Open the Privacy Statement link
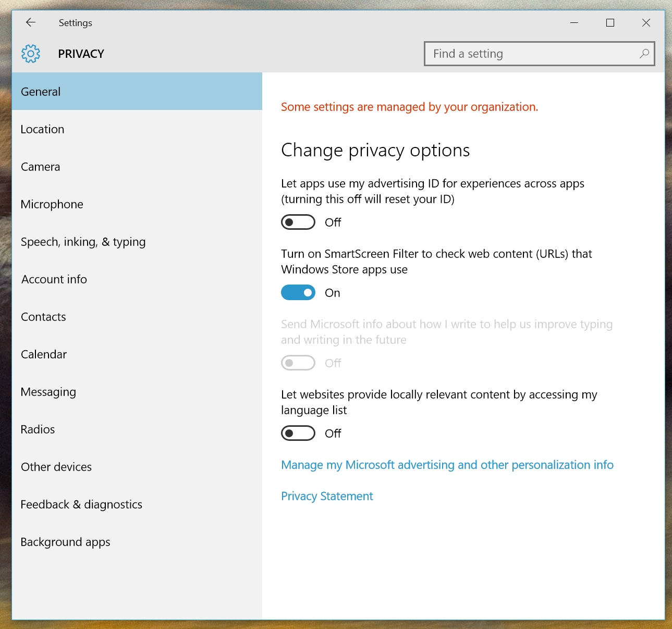Image resolution: width=672 pixels, height=629 pixels. pos(327,496)
